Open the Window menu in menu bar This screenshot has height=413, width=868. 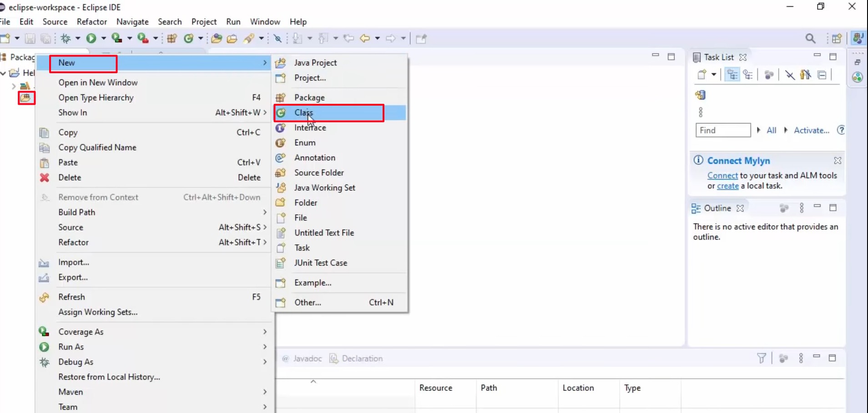(x=265, y=22)
